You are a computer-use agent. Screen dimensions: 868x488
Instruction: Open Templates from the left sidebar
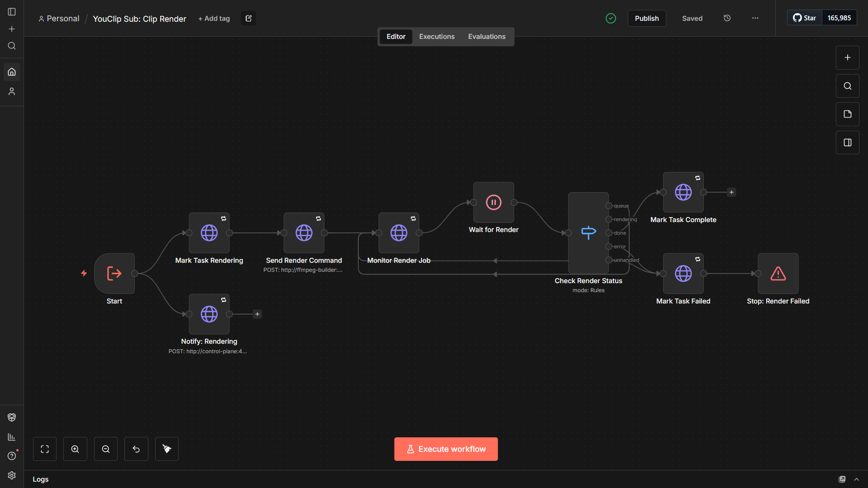pyautogui.click(x=12, y=417)
